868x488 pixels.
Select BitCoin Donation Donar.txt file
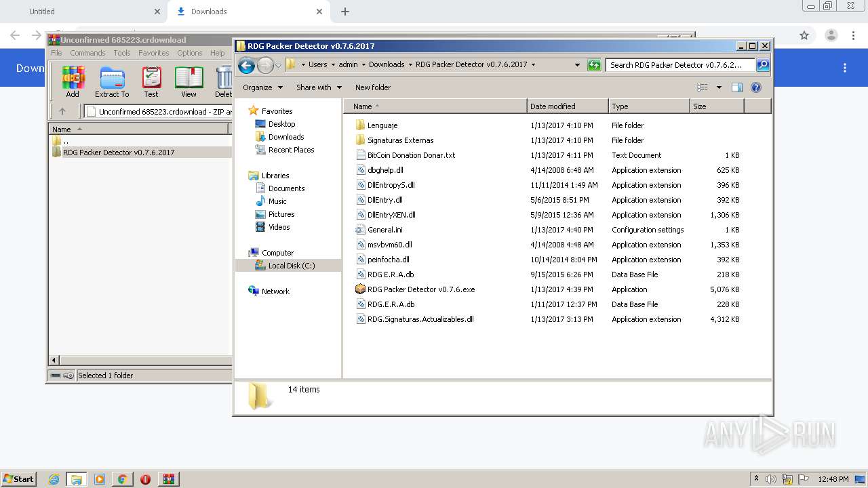tap(412, 155)
